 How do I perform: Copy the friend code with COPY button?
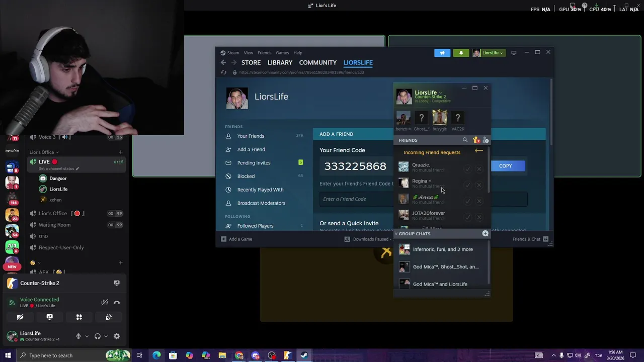(505, 166)
